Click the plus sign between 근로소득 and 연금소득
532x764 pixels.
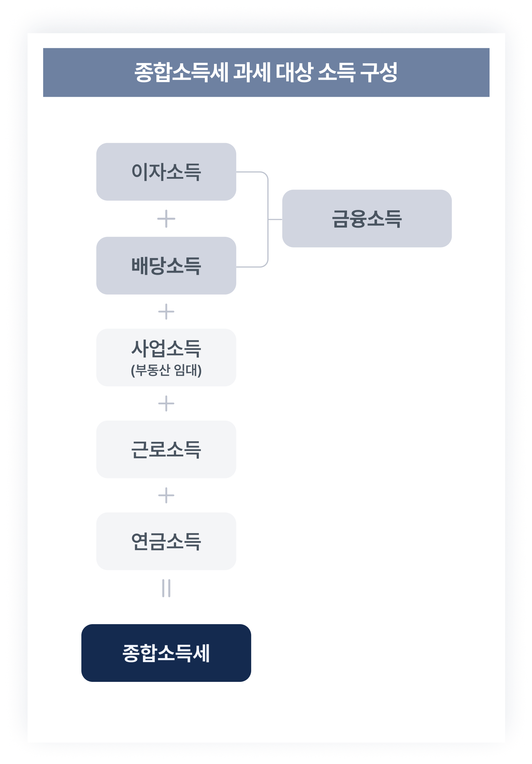[x=166, y=495]
